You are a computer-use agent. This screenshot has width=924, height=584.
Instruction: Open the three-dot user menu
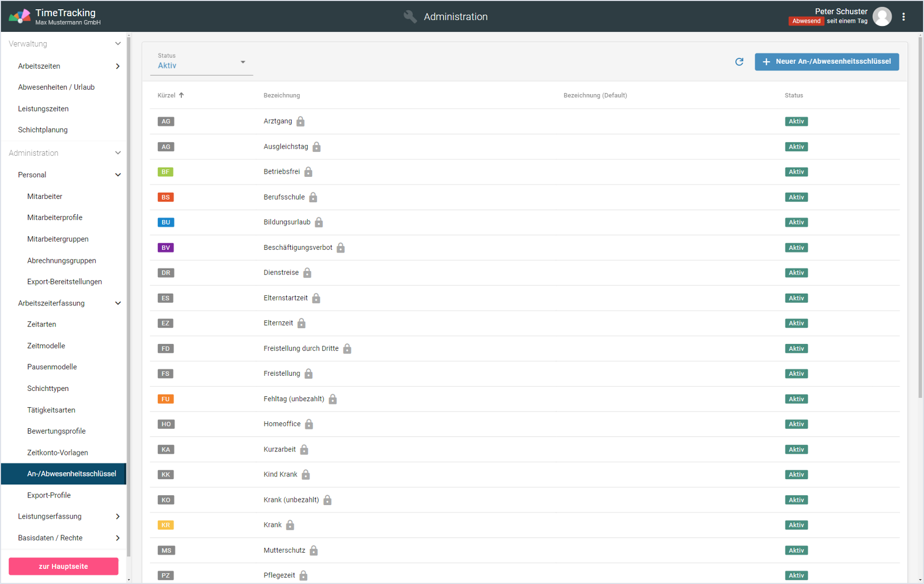903,17
